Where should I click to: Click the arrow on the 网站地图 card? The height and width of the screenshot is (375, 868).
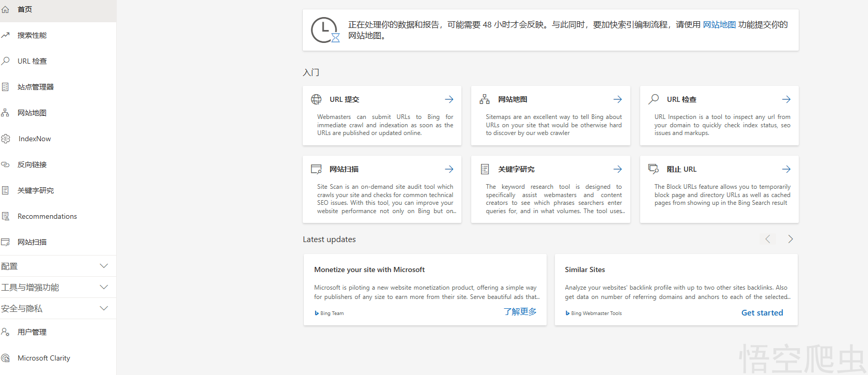pyautogui.click(x=617, y=99)
